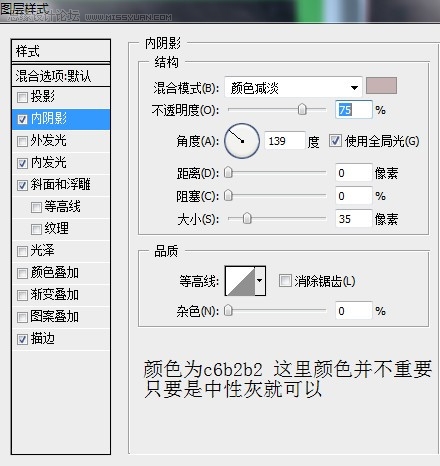This screenshot has height=466, width=440.
Task: Enable the 投影 drop shadow checkbox
Action: point(22,97)
